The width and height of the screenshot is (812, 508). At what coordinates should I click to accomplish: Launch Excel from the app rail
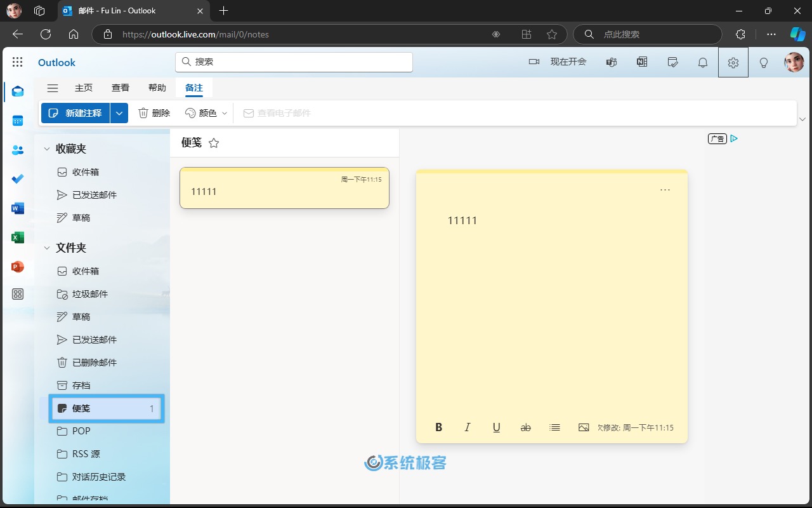[x=18, y=237]
